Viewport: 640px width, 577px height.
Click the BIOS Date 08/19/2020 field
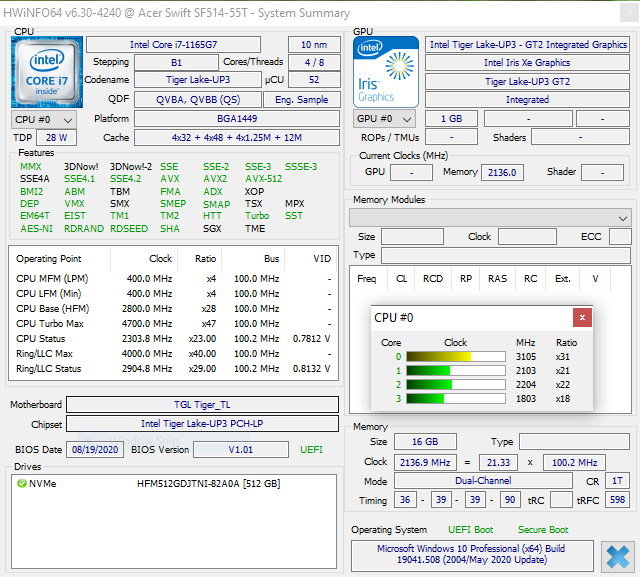(x=97, y=450)
